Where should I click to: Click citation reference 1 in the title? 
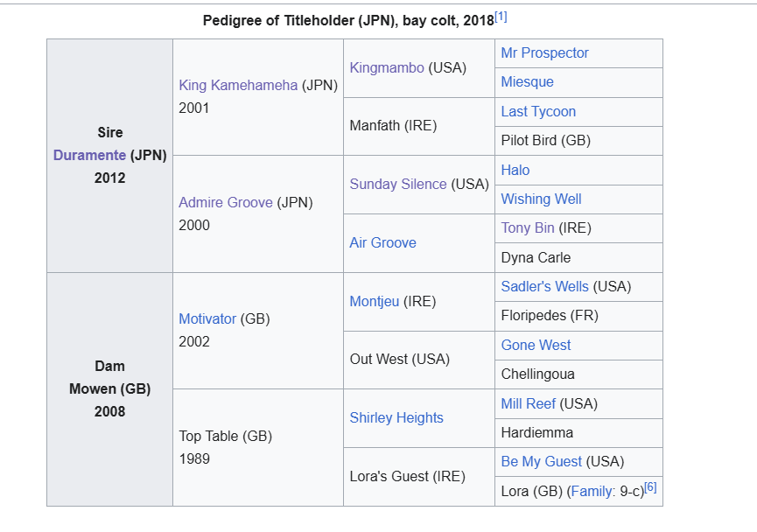pyautogui.click(x=501, y=17)
